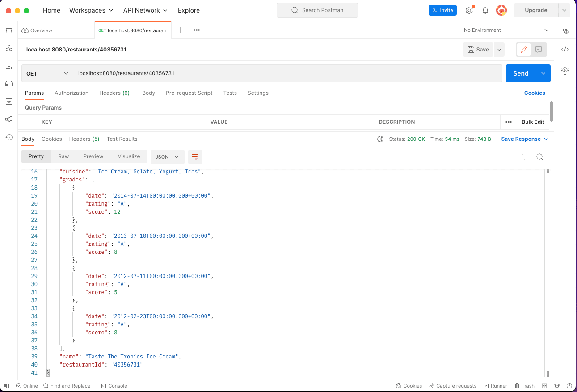Open the notifications bell icon
577x392 pixels.
tap(485, 10)
